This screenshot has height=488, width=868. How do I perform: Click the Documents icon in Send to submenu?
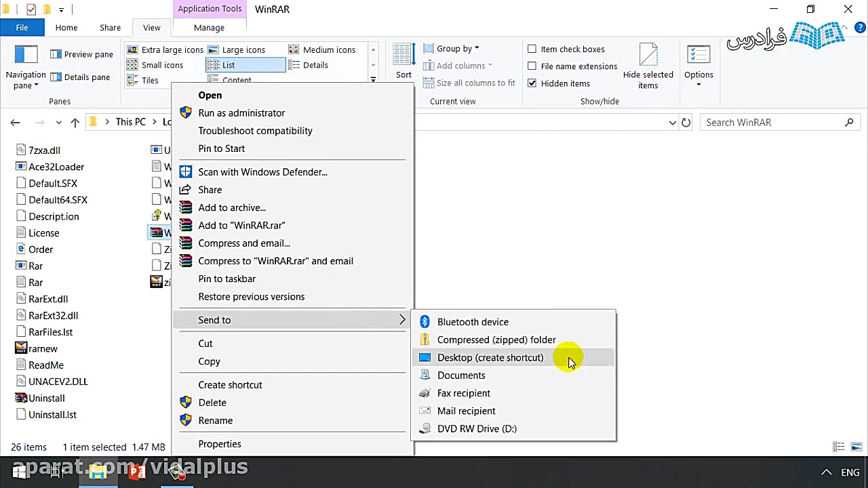click(x=425, y=375)
